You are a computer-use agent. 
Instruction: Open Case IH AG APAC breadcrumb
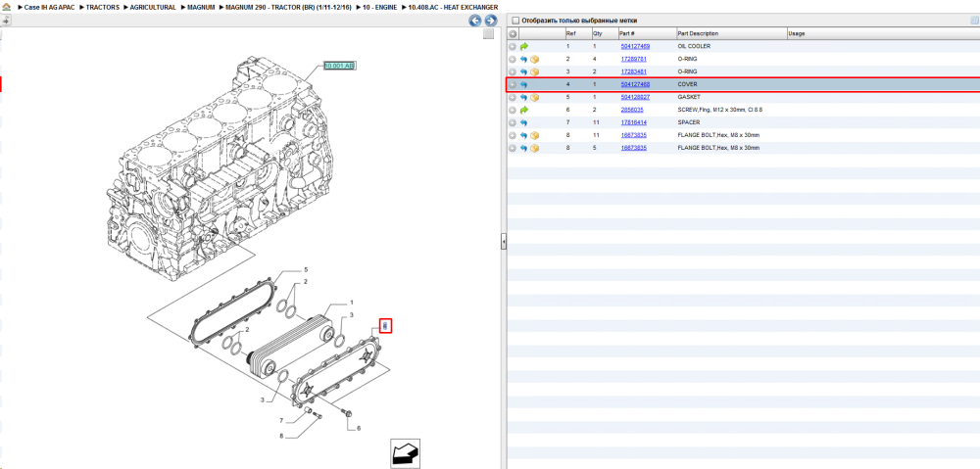click(x=49, y=8)
